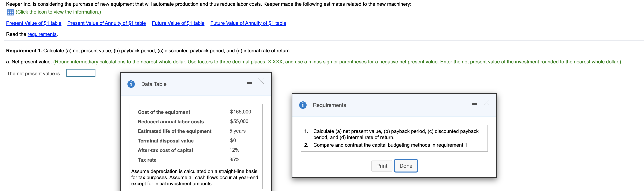Open Present Value of Annuity of $1 table
Screen dimensions: 644x191
107,23
